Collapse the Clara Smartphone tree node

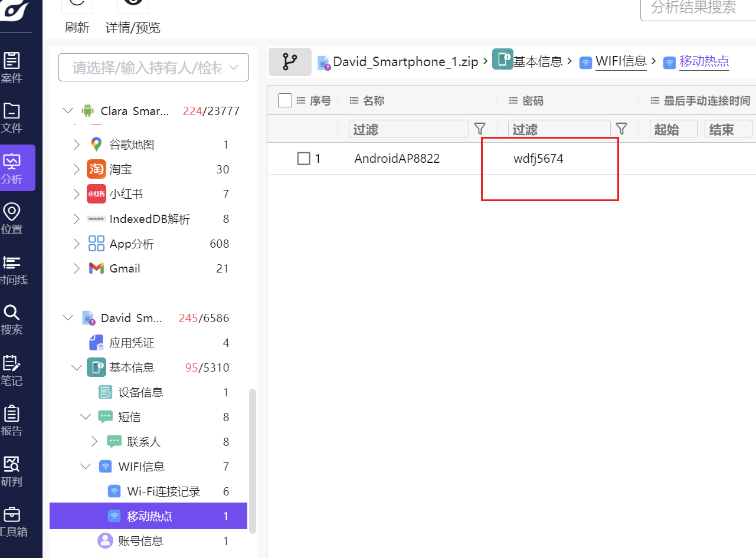68,111
